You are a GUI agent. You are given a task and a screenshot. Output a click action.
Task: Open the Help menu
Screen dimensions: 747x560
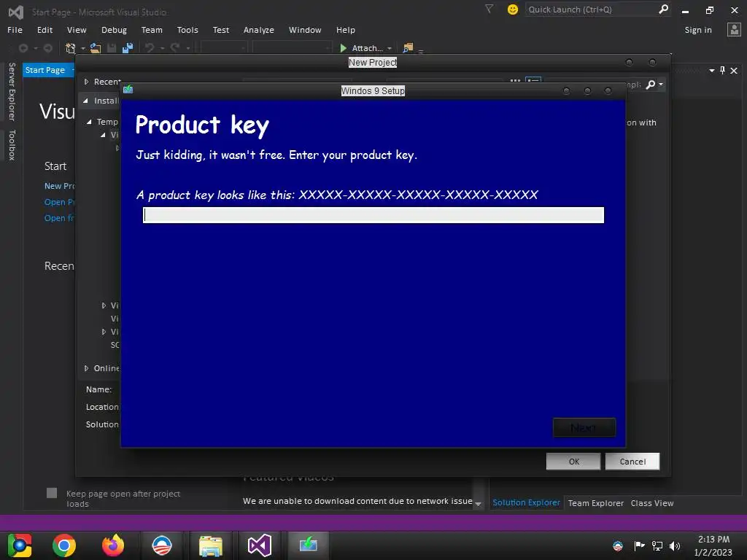345,30
